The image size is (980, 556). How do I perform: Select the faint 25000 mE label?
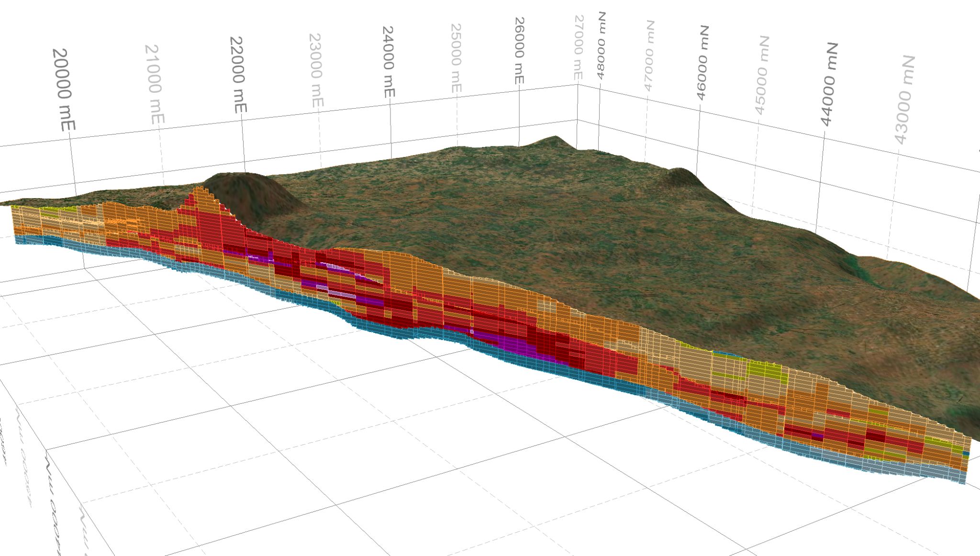[x=456, y=58]
